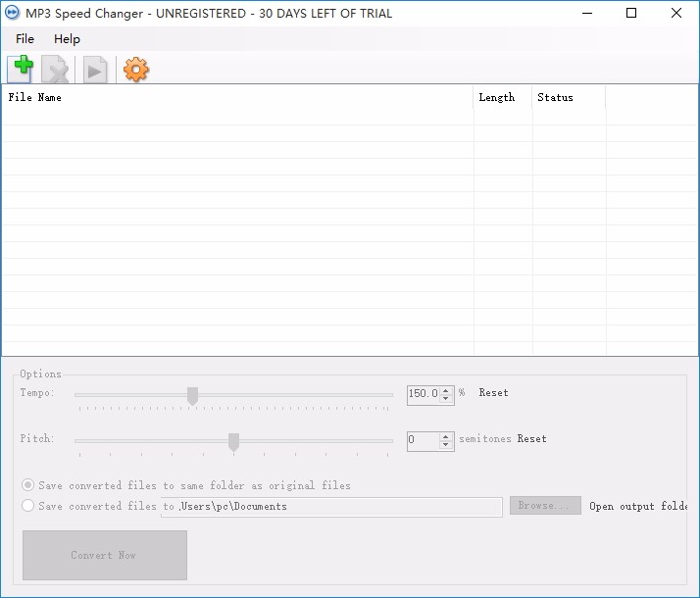Click the gray Play preview icon

pos(95,70)
